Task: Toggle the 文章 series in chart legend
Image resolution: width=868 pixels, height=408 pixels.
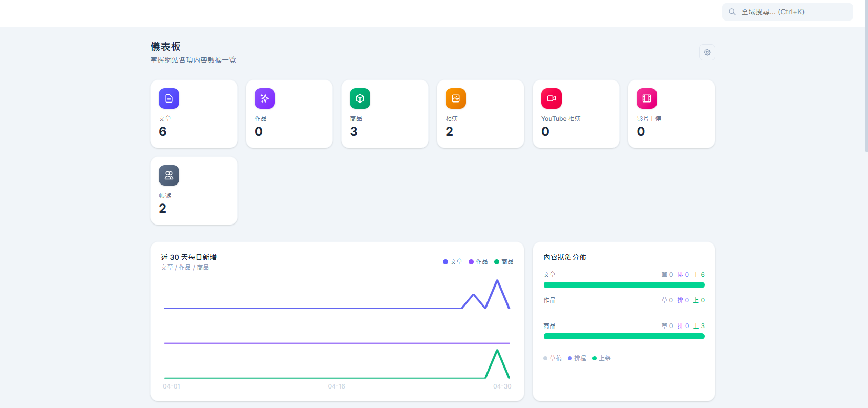Action: (453, 262)
